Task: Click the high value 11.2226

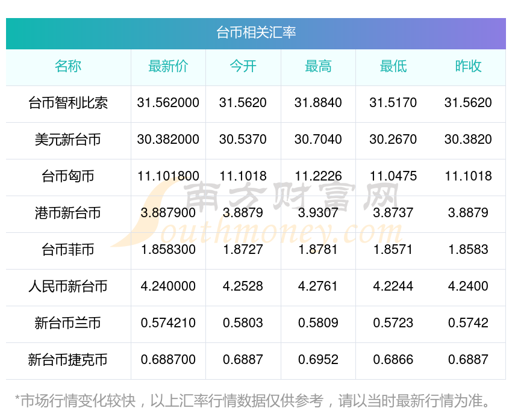Action: pyautogui.click(x=318, y=176)
